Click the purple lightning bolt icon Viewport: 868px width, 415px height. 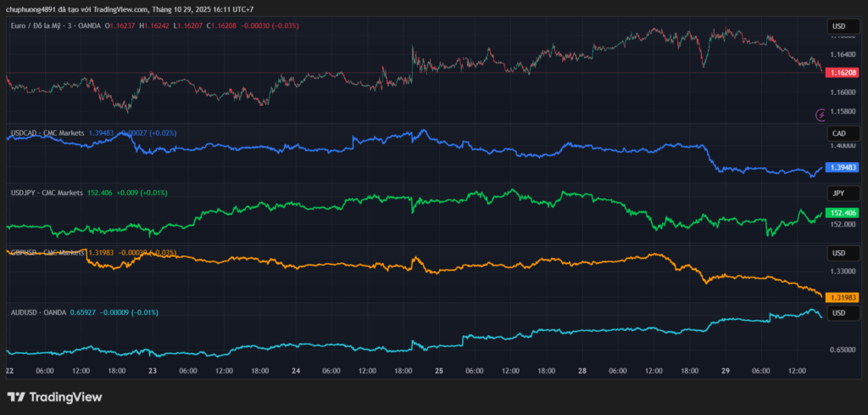(820, 115)
